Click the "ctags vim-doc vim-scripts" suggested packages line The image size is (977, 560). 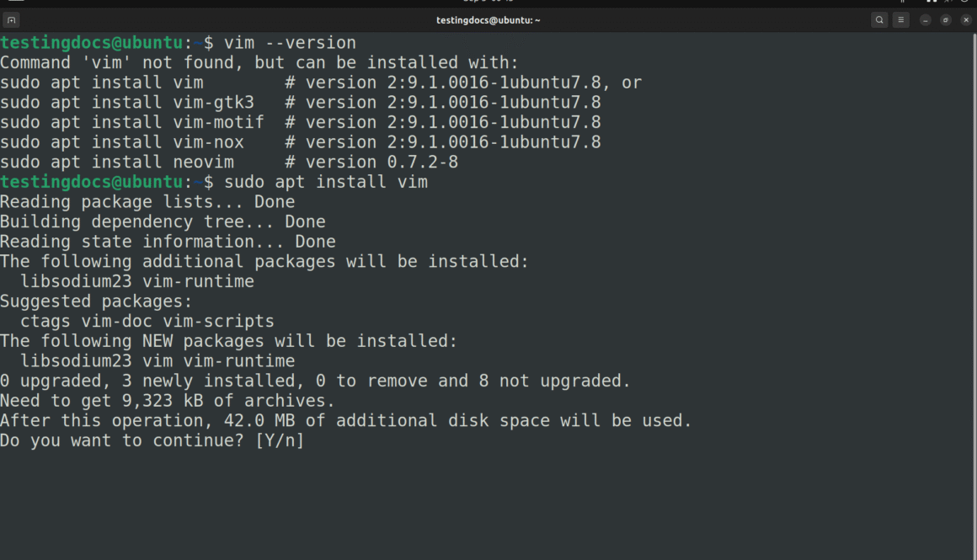click(147, 322)
